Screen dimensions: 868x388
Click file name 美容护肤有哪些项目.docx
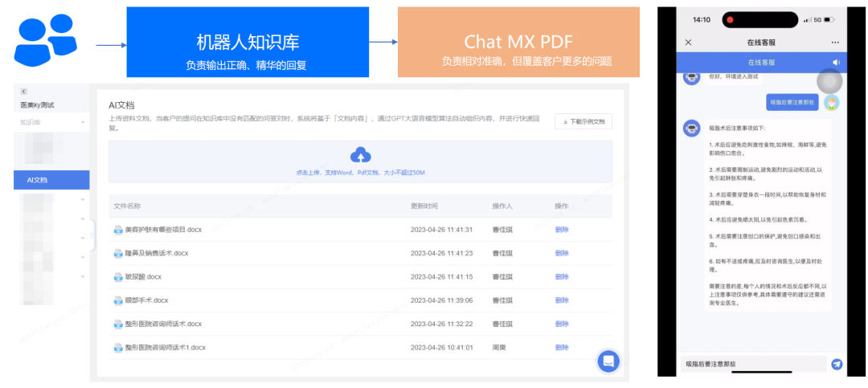pos(163,230)
